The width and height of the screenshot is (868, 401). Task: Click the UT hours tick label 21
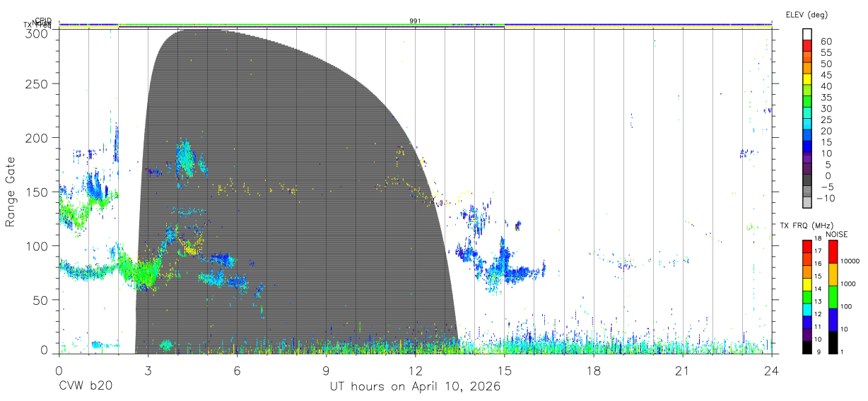(683, 371)
